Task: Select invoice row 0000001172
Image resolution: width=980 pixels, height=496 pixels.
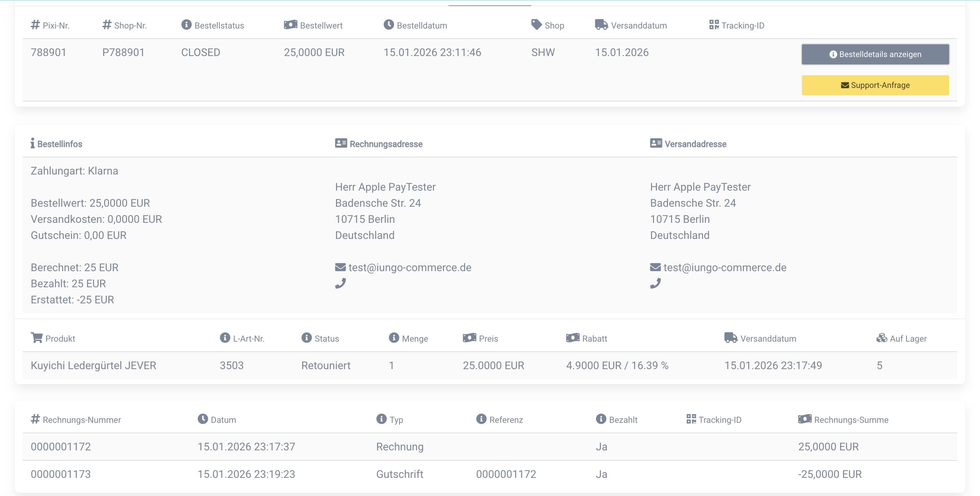Action: [x=61, y=447]
